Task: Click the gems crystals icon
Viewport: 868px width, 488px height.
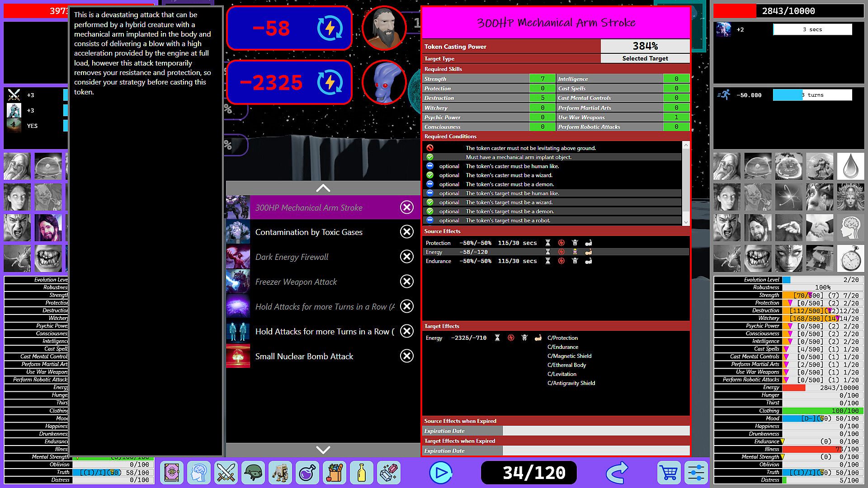Action: pyautogui.click(x=389, y=473)
